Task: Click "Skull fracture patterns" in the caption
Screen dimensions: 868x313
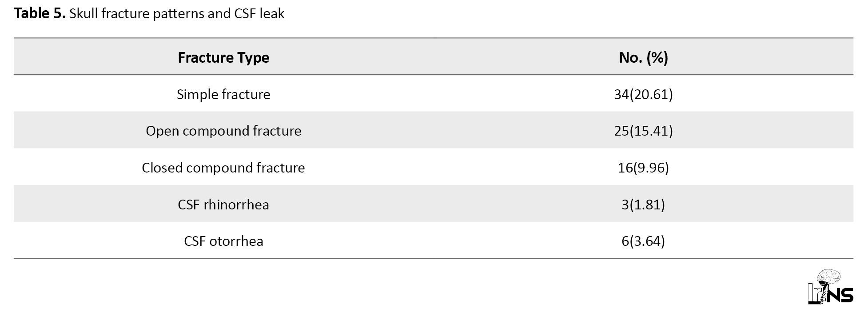Action: click(136, 14)
